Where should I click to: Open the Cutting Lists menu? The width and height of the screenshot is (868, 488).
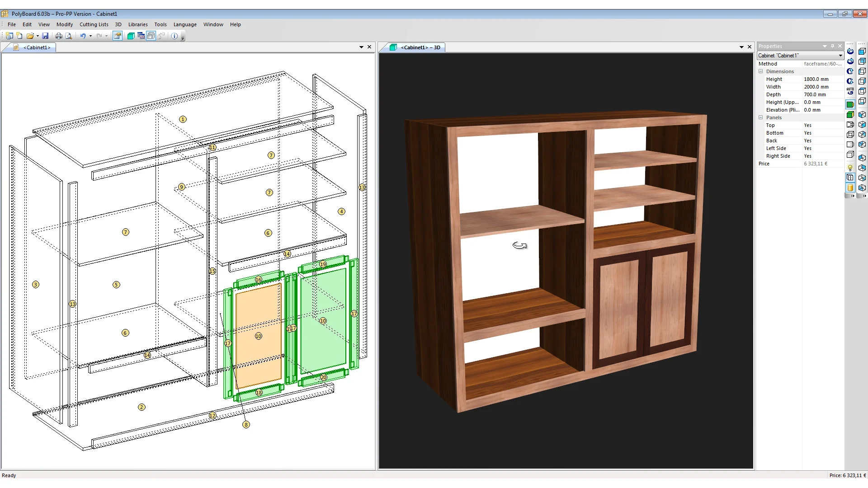pos(94,24)
